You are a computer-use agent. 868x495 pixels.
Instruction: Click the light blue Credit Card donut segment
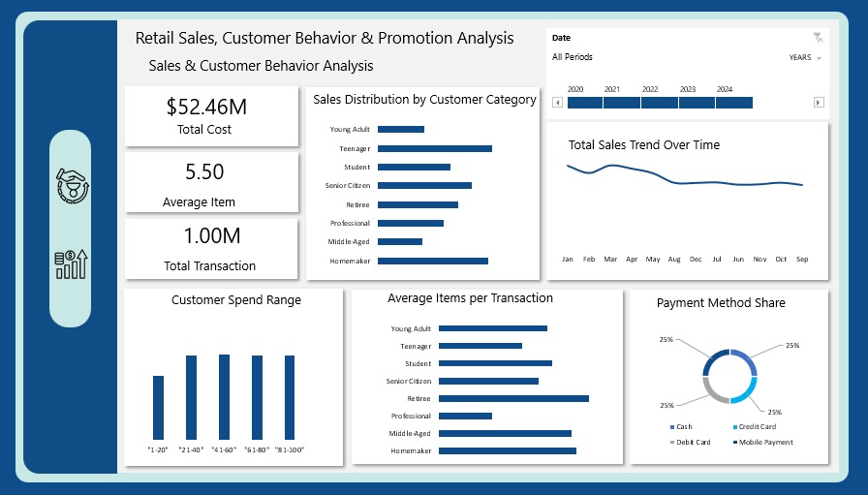coord(749,391)
